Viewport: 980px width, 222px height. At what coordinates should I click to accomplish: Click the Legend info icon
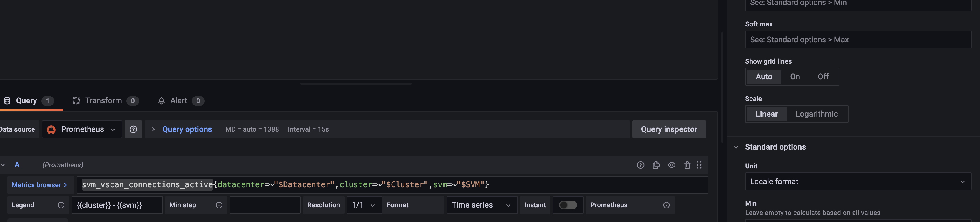point(61,205)
